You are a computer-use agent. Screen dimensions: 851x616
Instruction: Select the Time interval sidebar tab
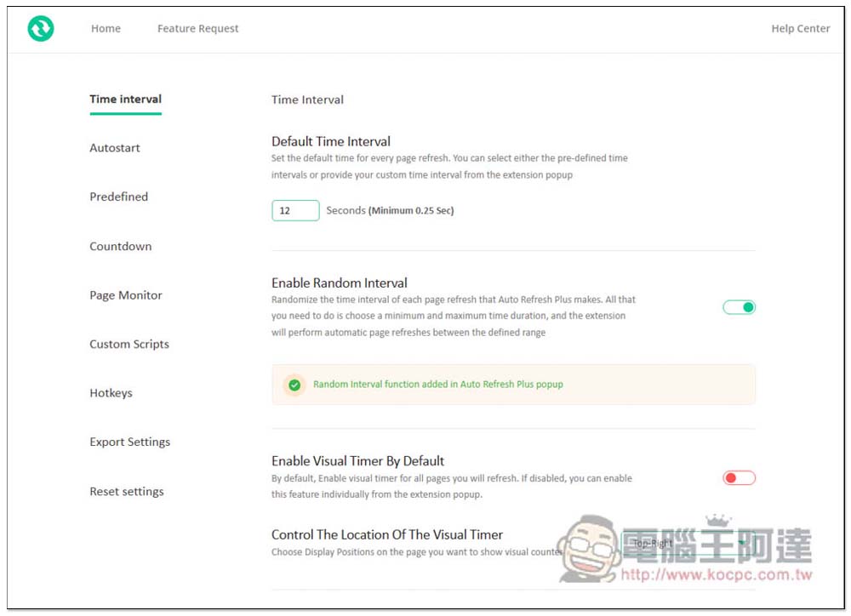[125, 100]
